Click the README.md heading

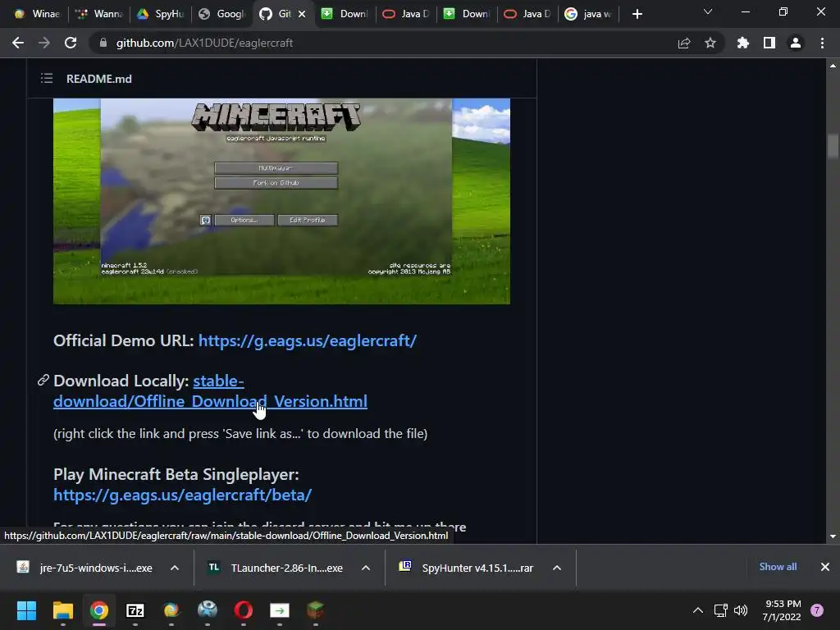99,79
